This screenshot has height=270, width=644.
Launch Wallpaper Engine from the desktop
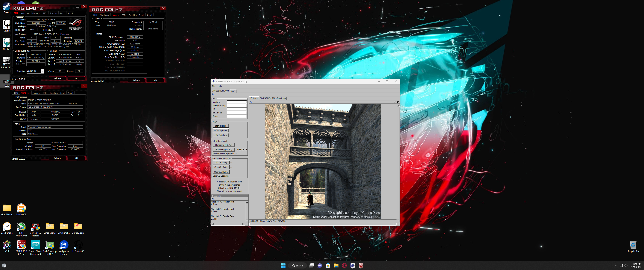pos(64,247)
